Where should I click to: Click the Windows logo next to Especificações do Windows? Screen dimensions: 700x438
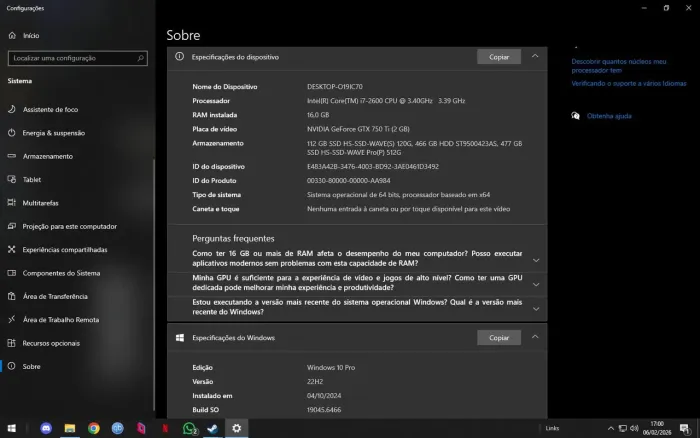[180, 338]
